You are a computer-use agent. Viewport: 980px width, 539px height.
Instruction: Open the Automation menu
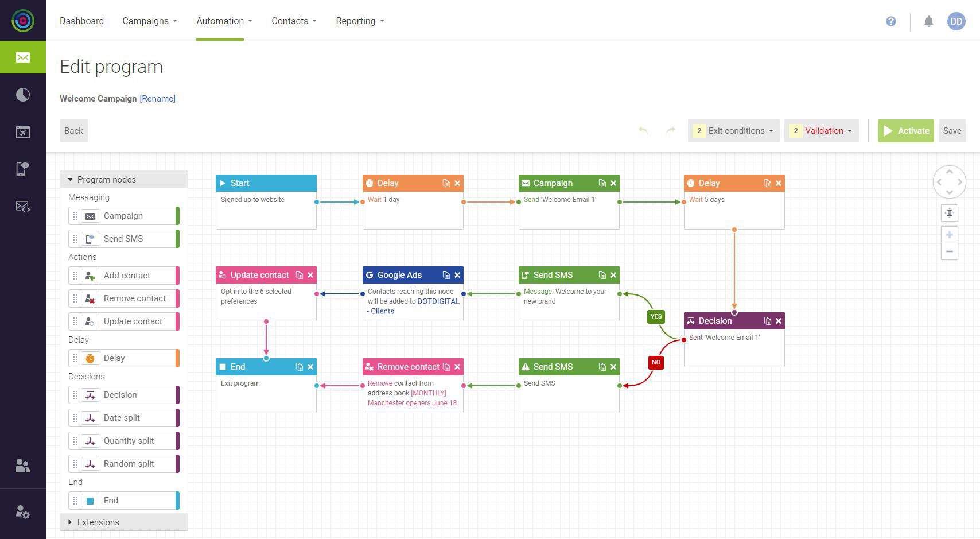(x=220, y=21)
